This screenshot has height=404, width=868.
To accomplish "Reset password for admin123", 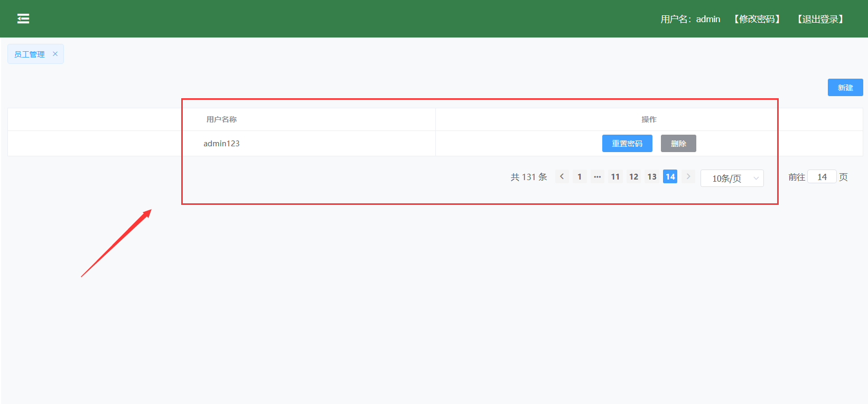I will [627, 144].
